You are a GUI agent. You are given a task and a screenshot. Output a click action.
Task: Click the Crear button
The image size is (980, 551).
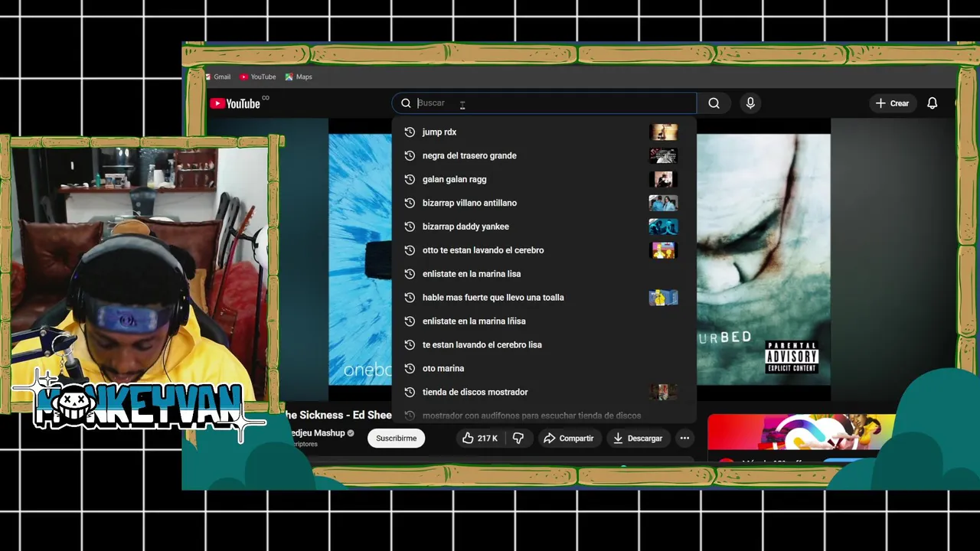click(x=893, y=103)
